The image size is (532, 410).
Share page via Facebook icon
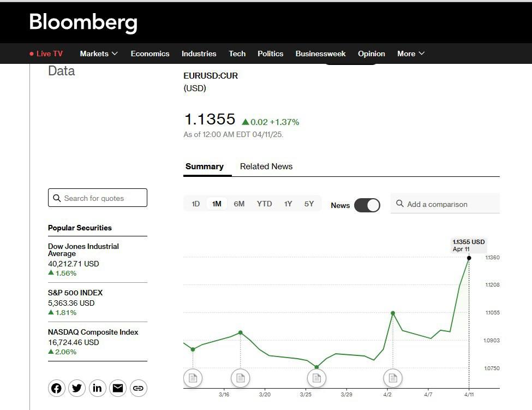pyautogui.click(x=56, y=388)
